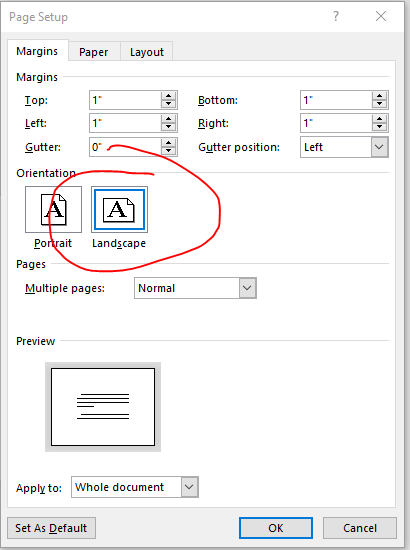410x550 pixels.
Task: Increase Bottom margin with up arrow
Action: [x=379, y=96]
